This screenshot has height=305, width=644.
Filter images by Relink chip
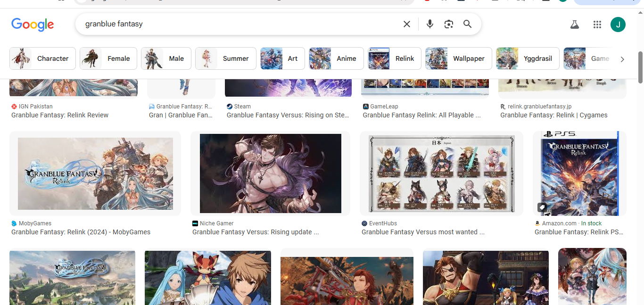point(395,58)
